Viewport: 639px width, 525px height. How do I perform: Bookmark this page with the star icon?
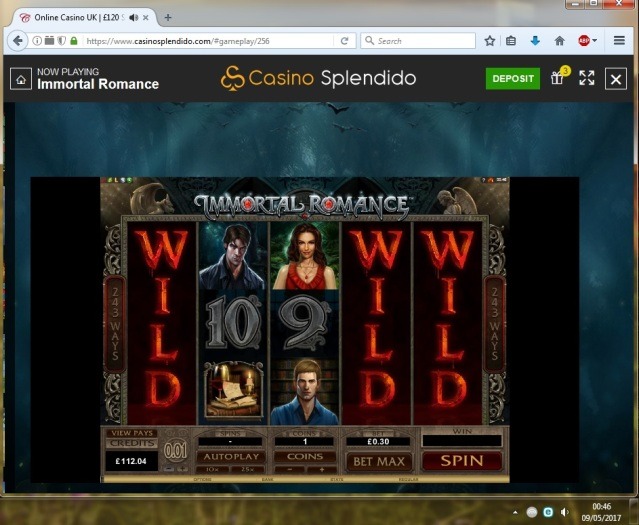tap(490, 41)
